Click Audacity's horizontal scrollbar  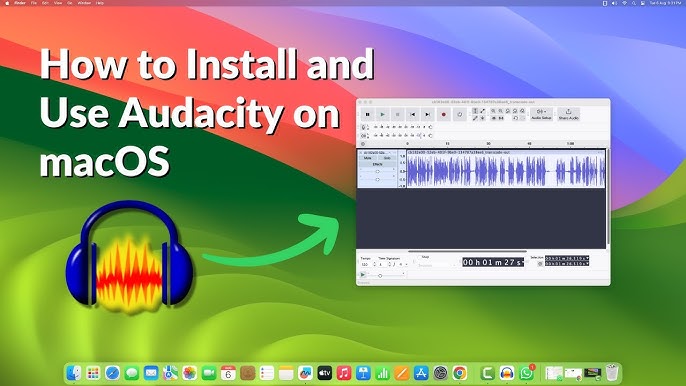(467, 251)
